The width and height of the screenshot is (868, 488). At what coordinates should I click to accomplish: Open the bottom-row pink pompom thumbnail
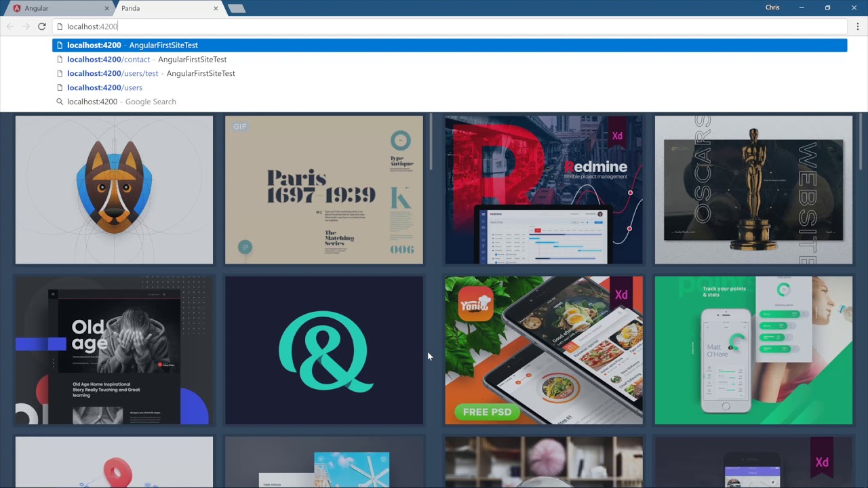click(544, 462)
